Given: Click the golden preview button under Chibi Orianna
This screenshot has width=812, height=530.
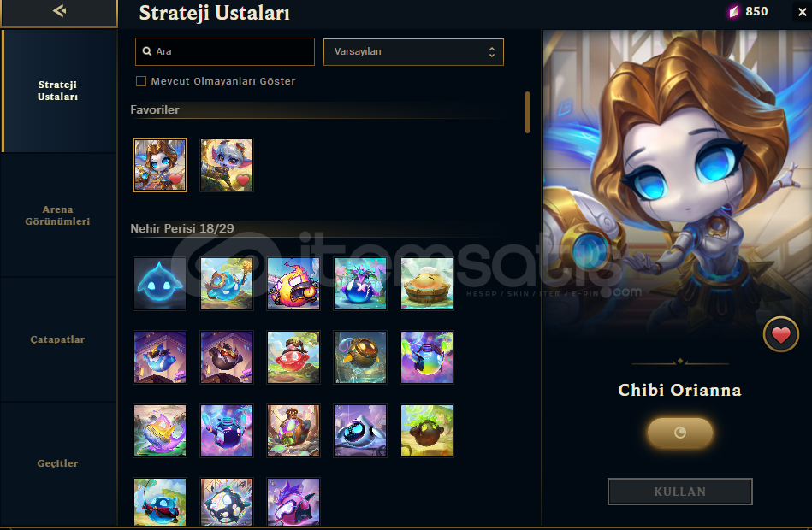Looking at the screenshot, I should [x=680, y=433].
